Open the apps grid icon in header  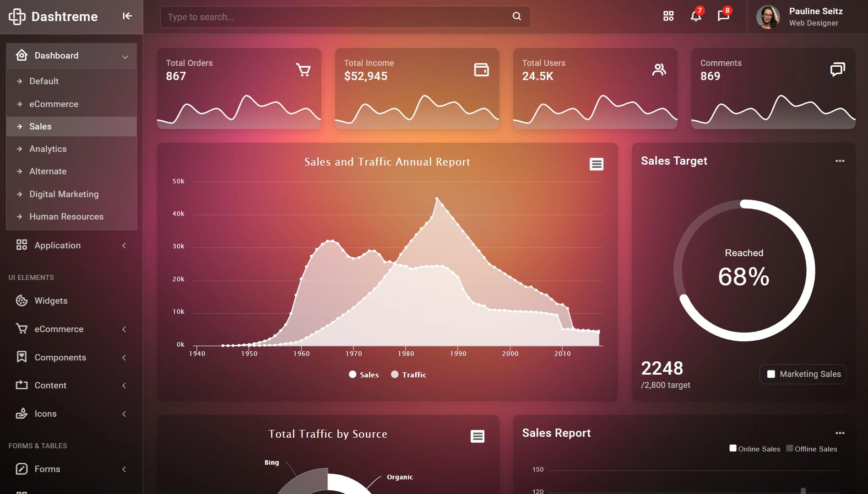pyautogui.click(x=668, y=16)
